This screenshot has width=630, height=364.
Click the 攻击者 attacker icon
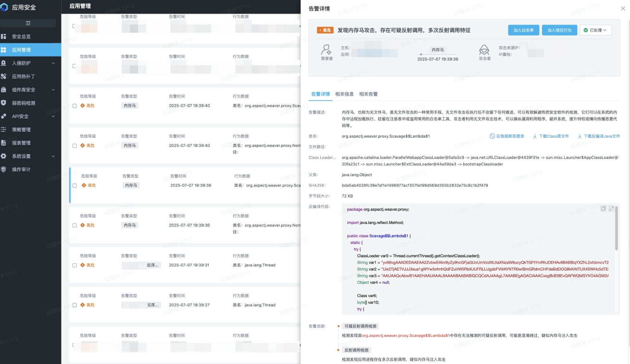tap(484, 50)
